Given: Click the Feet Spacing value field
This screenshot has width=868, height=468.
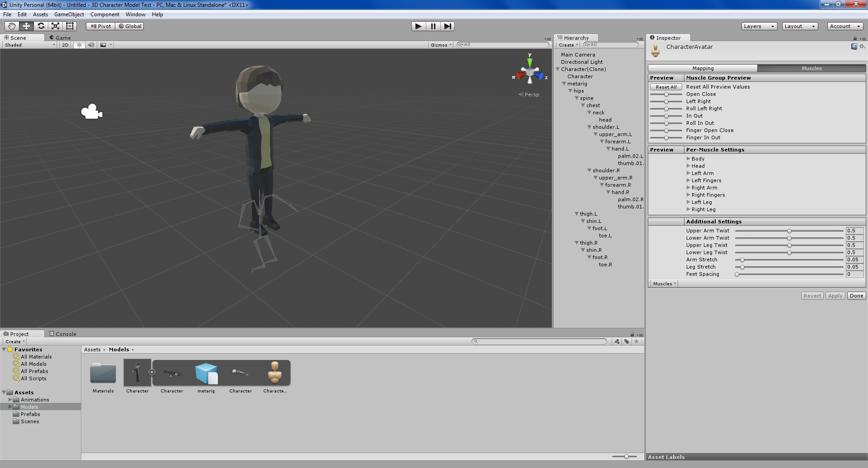Looking at the screenshot, I should (854, 274).
